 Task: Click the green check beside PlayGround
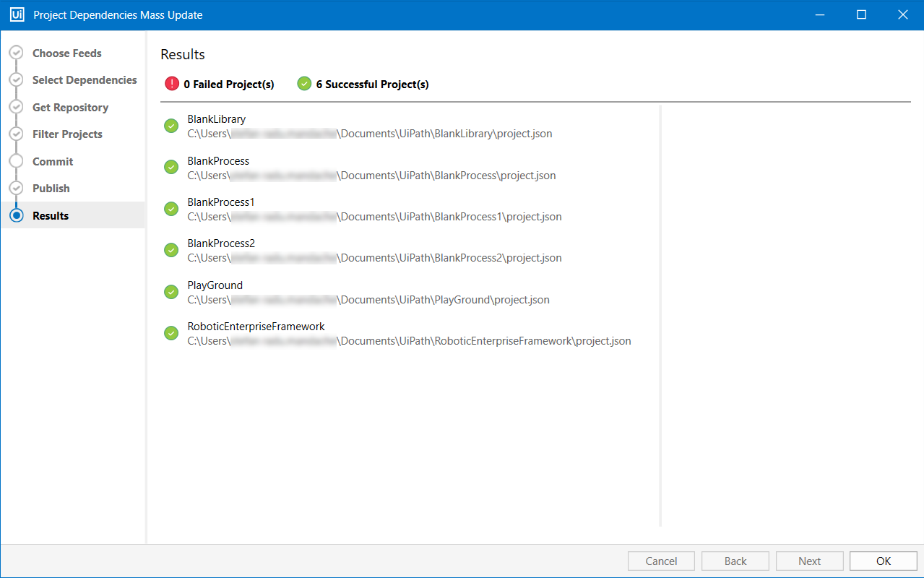click(x=170, y=291)
